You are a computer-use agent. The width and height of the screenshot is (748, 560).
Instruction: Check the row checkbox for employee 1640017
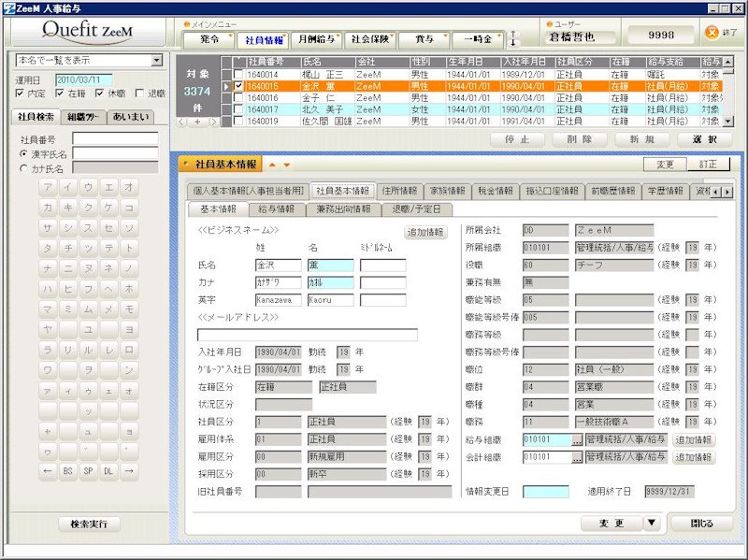click(238, 109)
